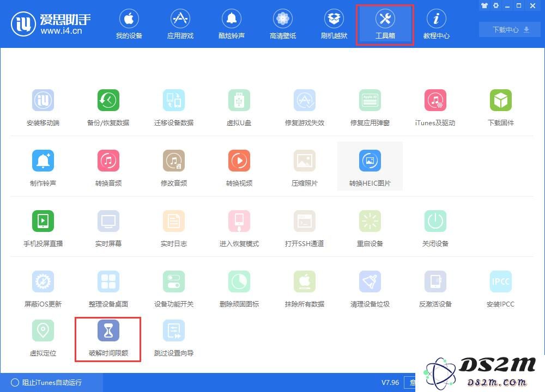Open the 下载固件 tool
This screenshot has width=545, height=392.
pos(500,108)
